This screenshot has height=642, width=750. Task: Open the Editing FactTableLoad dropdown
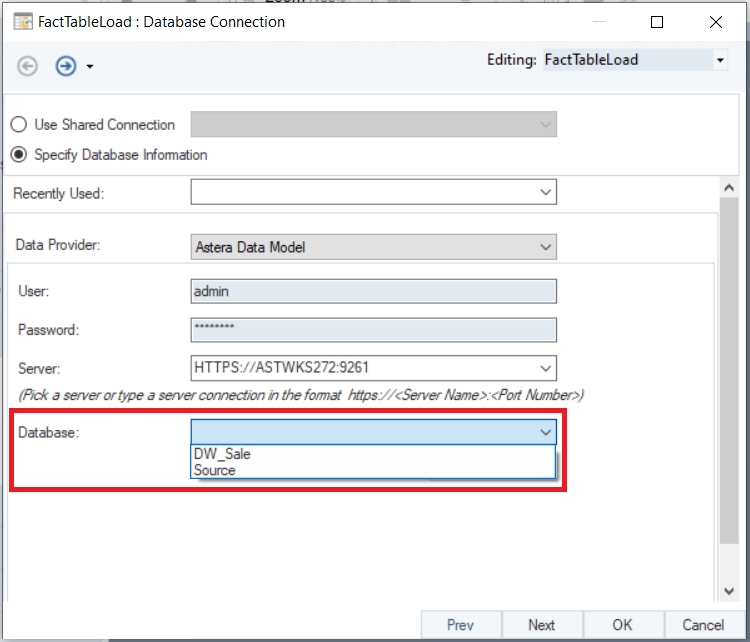click(720, 60)
